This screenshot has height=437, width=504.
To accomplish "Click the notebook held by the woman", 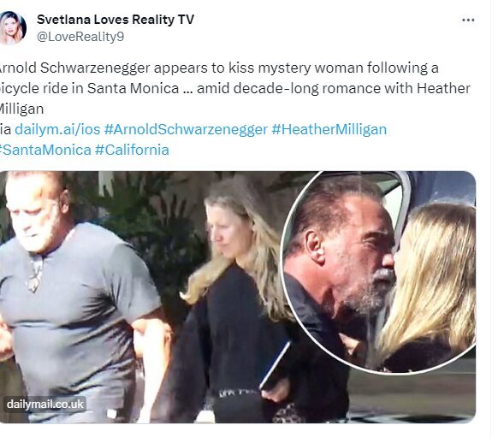I will [x=275, y=366].
